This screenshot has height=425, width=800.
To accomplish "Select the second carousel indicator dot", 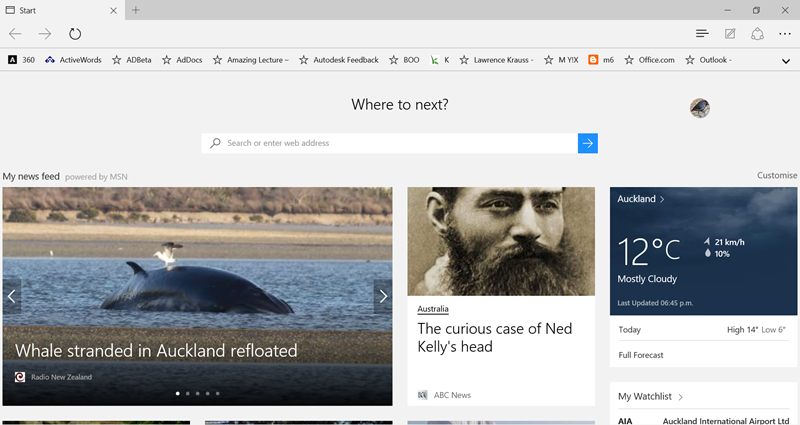I will [188, 394].
